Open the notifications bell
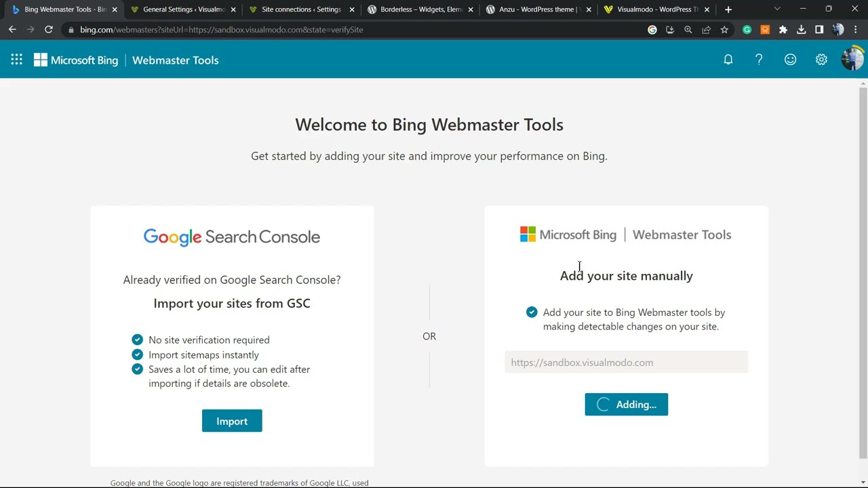Viewport: 868px width, 488px height. (x=728, y=60)
